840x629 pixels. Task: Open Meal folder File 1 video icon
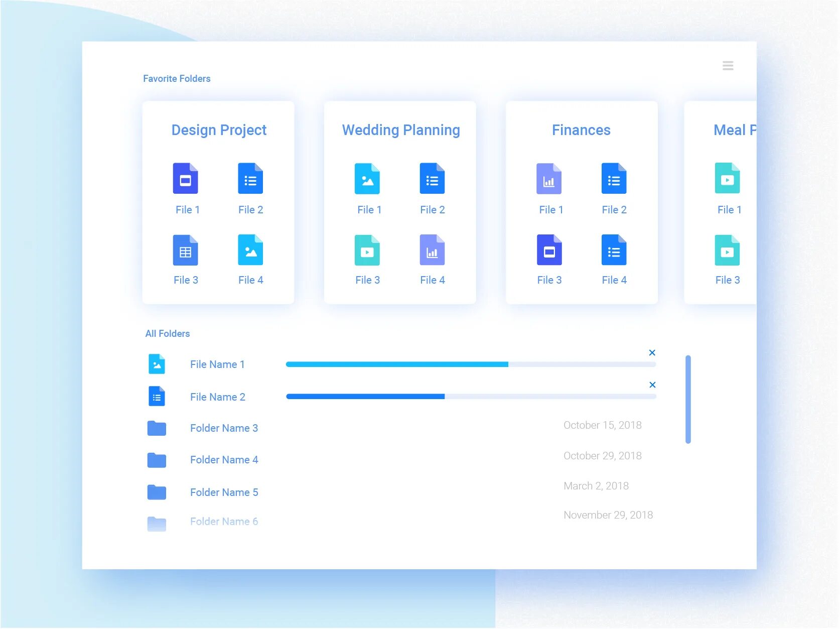[x=728, y=178]
